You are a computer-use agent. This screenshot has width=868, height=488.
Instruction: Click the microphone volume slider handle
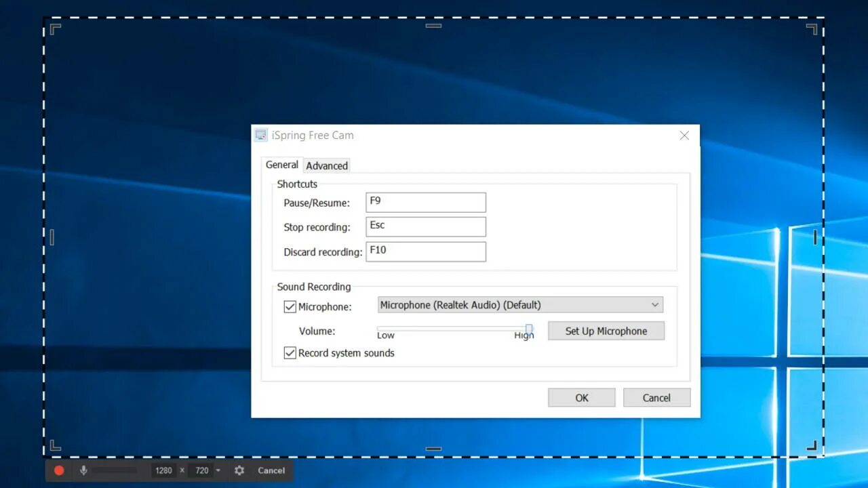(x=529, y=329)
